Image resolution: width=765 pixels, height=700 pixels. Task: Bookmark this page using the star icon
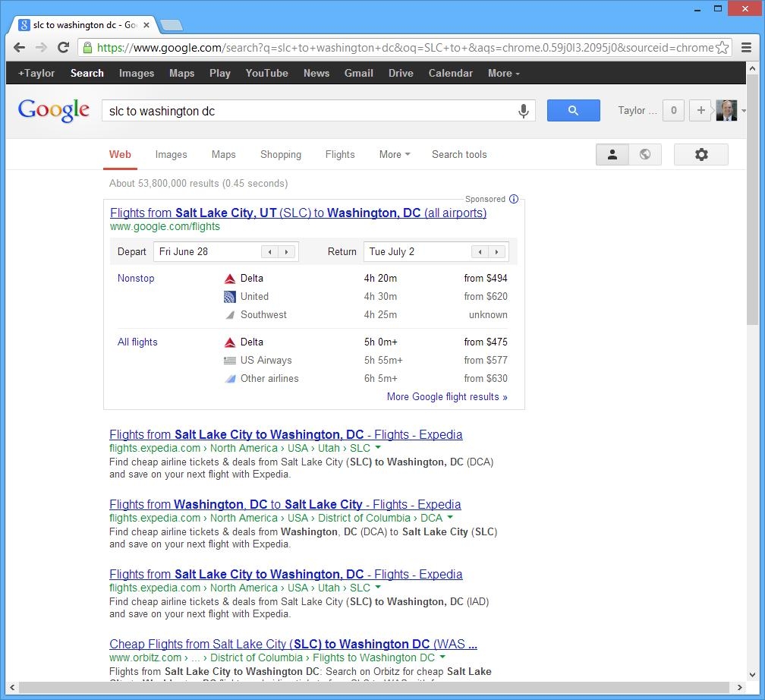[722, 47]
